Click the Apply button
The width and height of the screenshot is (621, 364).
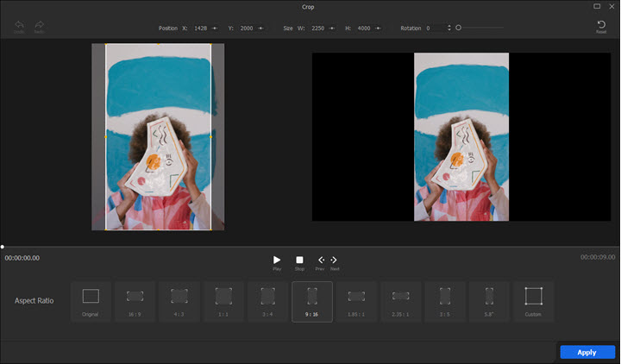point(586,352)
